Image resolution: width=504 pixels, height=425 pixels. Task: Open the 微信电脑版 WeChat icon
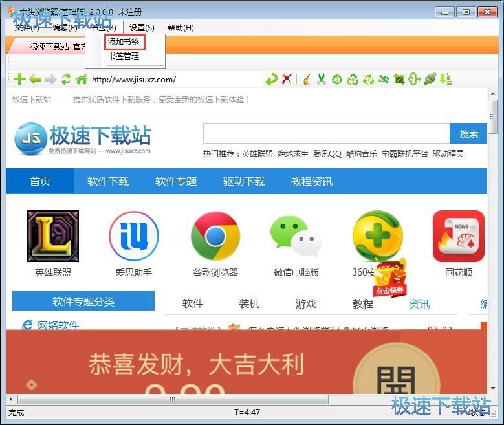(x=296, y=235)
